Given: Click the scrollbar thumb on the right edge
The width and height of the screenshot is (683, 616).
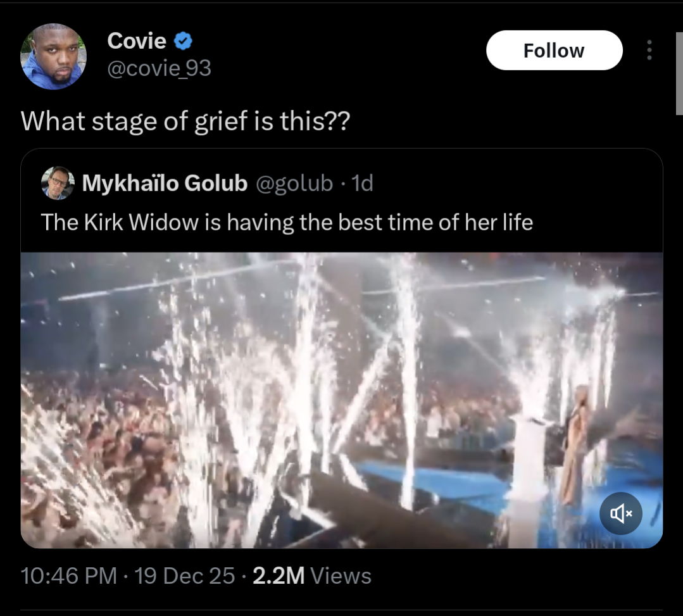Looking at the screenshot, I should pos(679,76).
